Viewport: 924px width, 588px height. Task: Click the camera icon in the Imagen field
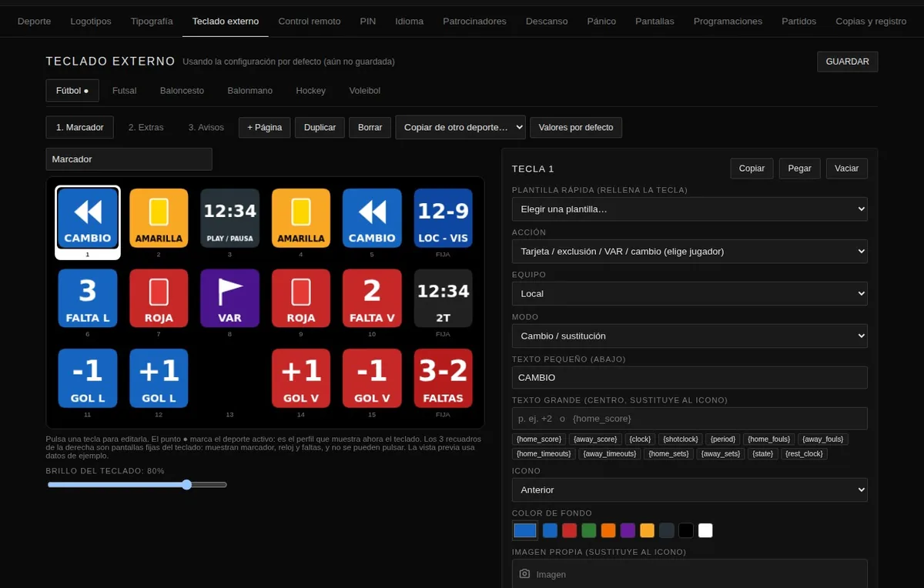click(x=524, y=574)
